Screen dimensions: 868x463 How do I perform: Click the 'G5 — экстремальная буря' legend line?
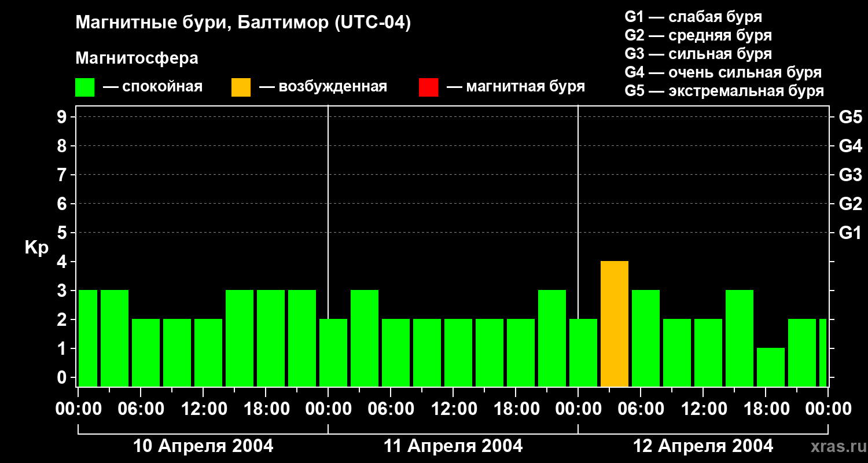pyautogui.click(x=724, y=91)
